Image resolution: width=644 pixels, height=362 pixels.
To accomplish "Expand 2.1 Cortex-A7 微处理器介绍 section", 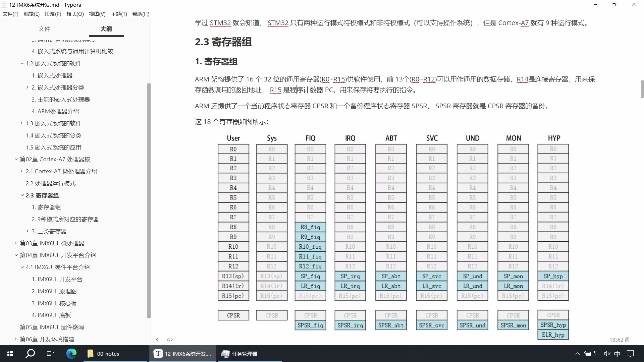I will point(22,171).
